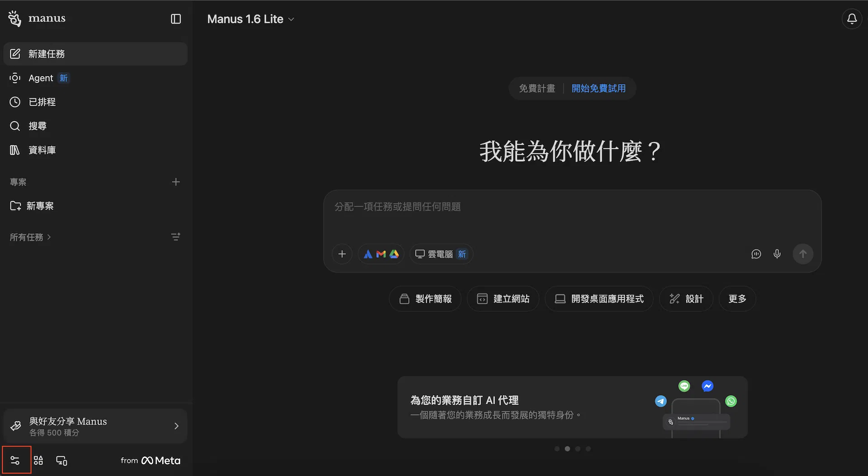Click the 新 badge beside Agent
The height and width of the screenshot is (476, 868).
[64, 78]
